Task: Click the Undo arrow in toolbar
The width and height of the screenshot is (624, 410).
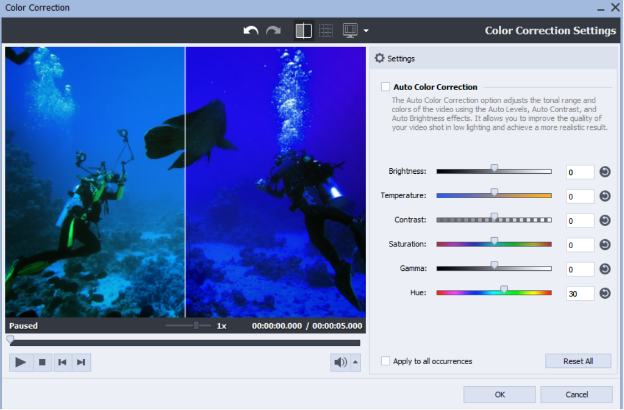Action: (252, 31)
